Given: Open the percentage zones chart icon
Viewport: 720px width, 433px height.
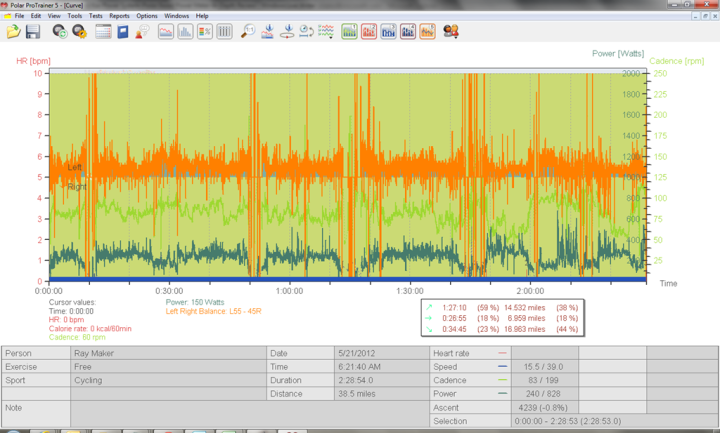Looking at the screenshot, I should [x=205, y=32].
